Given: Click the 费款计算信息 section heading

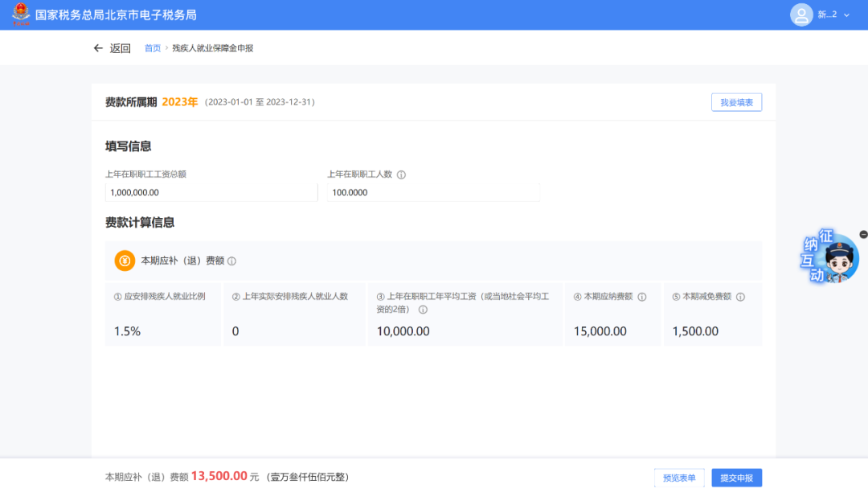Looking at the screenshot, I should (x=140, y=223).
